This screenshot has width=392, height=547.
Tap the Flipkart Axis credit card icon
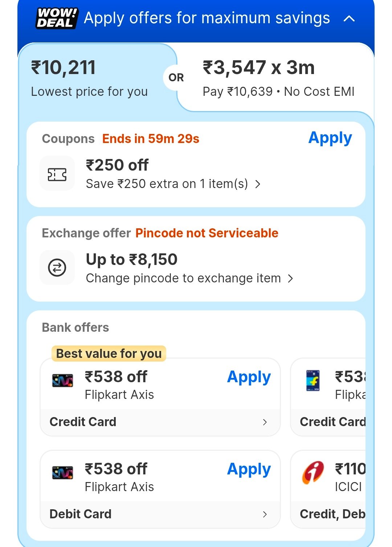[x=62, y=380]
